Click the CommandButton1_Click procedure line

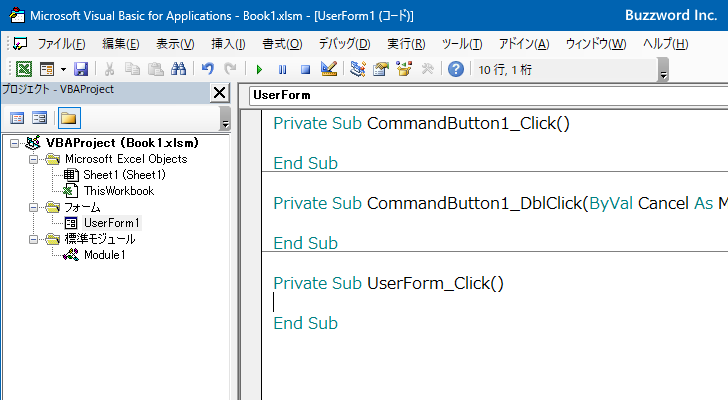tap(421, 123)
